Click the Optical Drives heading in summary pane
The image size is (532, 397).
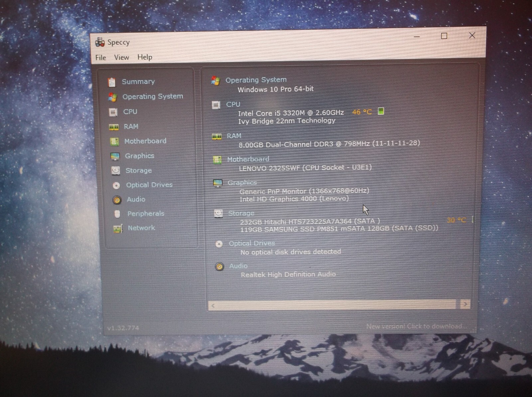[x=252, y=243]
